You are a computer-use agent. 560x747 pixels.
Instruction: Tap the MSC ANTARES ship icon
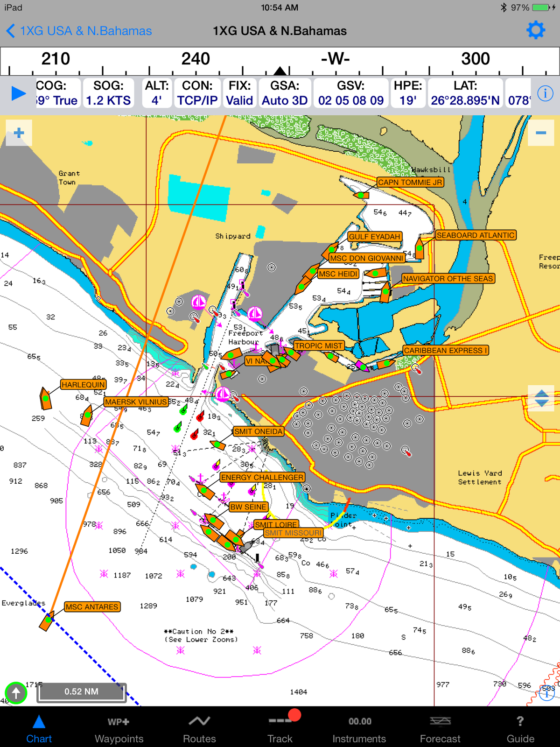pyautogui.click(x=47, y=621)
